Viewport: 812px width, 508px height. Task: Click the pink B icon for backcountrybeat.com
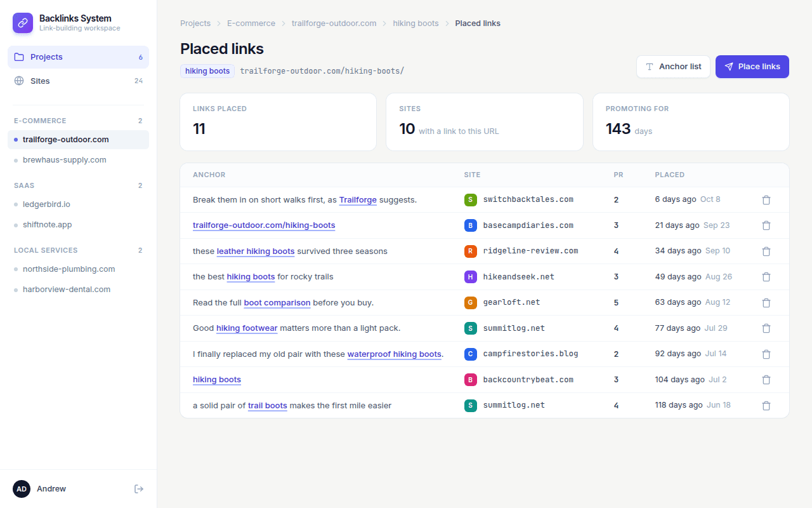tap(470, 380)
